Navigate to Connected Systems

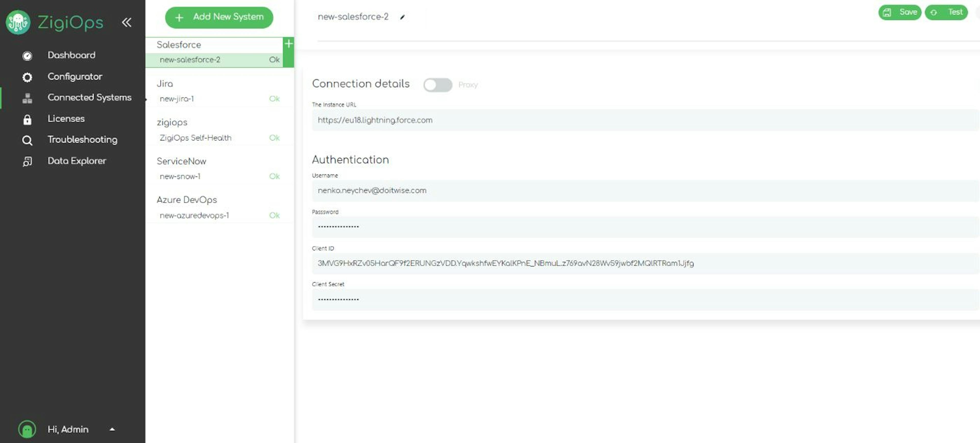click(89, 97)
